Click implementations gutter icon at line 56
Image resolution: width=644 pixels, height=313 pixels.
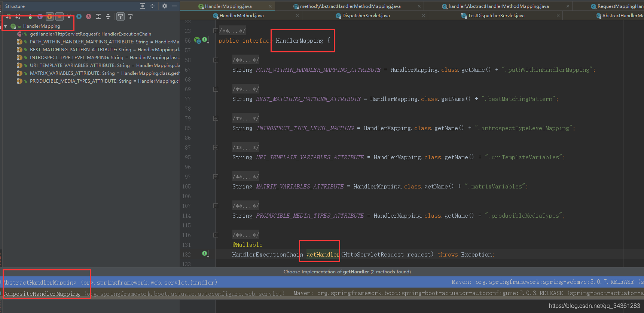[x=205, y=40]
